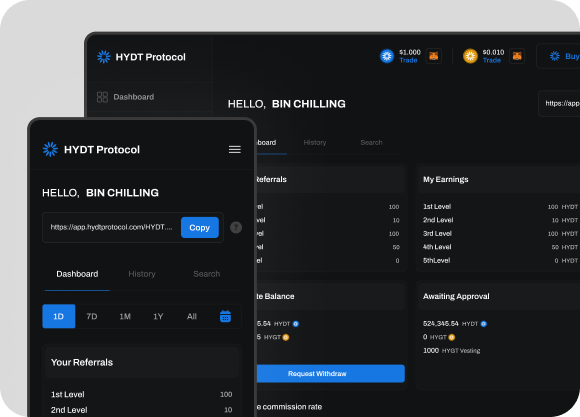Select the 1Y time range
The width and height of the screenshot is (580, 417).
coord(158,316)
